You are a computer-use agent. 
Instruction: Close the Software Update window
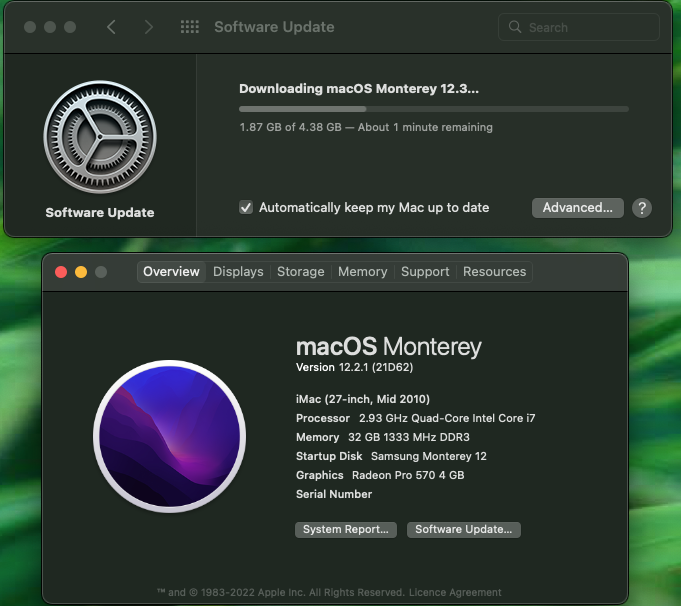coord(30,27)
